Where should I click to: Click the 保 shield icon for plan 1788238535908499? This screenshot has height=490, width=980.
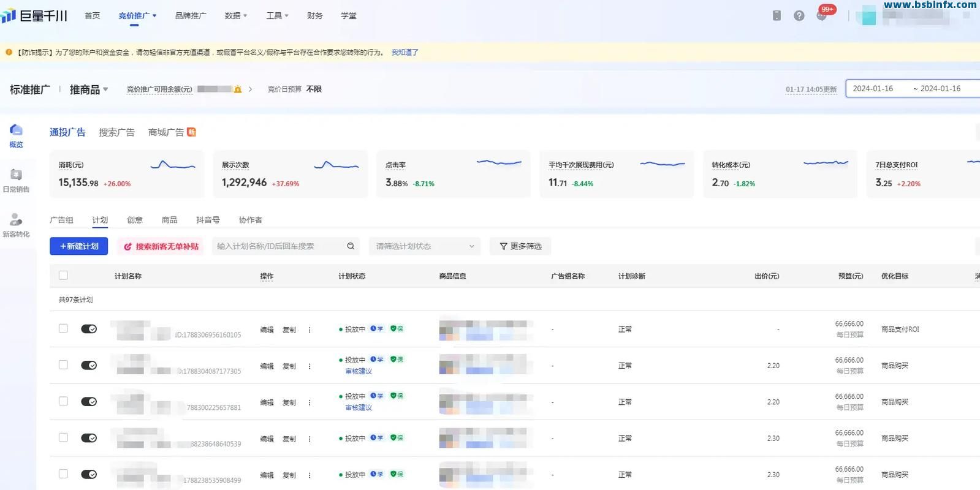click(x=397, y=474)
